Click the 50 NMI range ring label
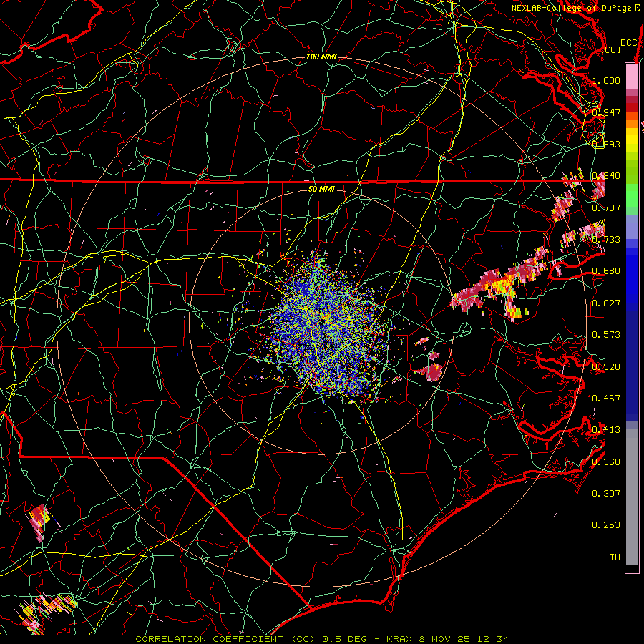The image size is (644, 644). [321, 189]
